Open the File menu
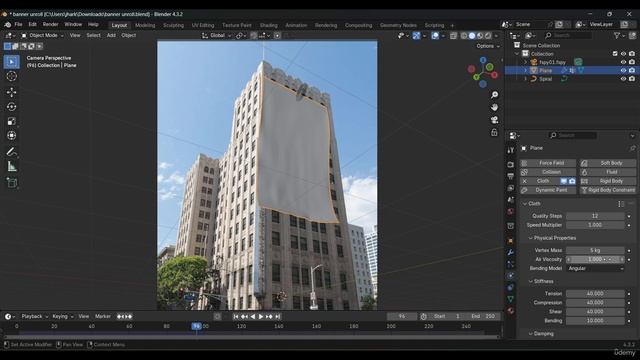The height and width of the screenshot is (360, 640). tap(18, 24)
